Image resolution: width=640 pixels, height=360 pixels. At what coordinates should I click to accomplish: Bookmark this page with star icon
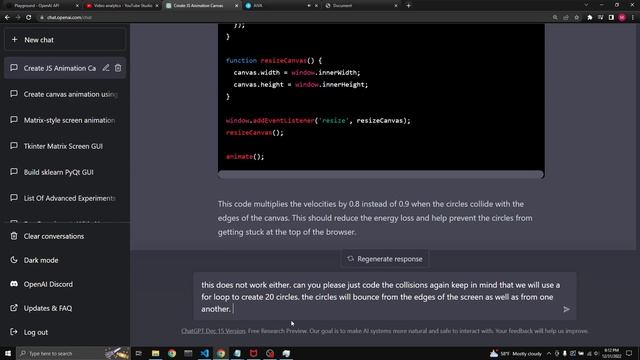pyautogui.click(x=577, y=18)
